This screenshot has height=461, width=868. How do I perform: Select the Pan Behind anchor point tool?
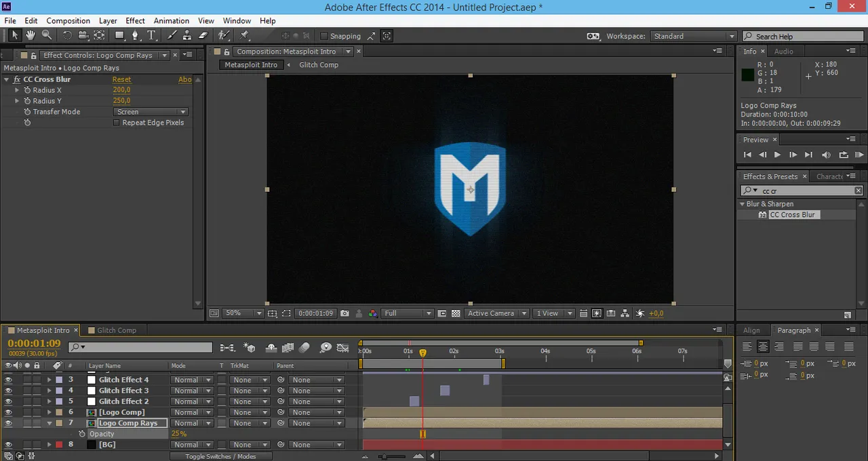100,35
